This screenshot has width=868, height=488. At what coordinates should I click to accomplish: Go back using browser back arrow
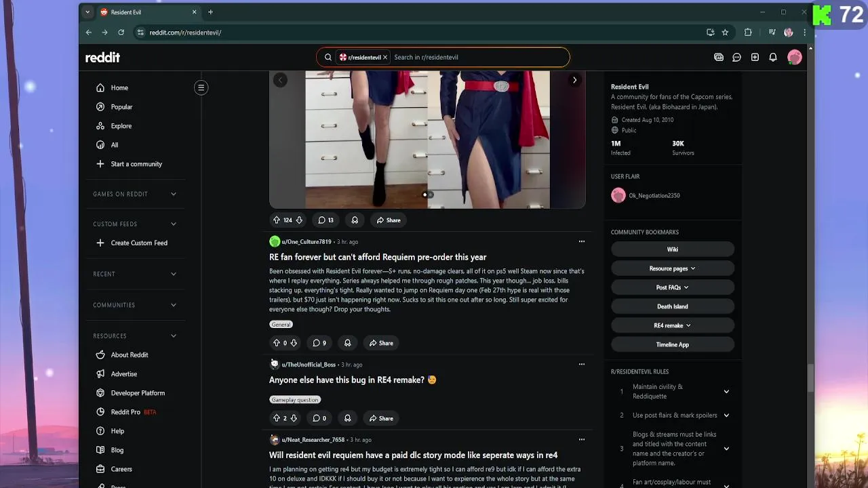pos(89,32)
